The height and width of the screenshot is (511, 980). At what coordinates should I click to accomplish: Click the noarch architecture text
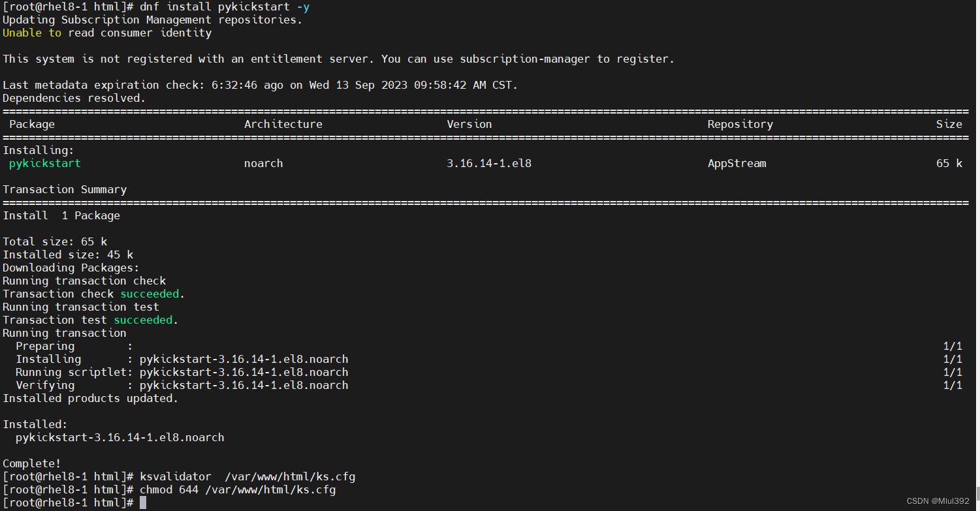263,163
